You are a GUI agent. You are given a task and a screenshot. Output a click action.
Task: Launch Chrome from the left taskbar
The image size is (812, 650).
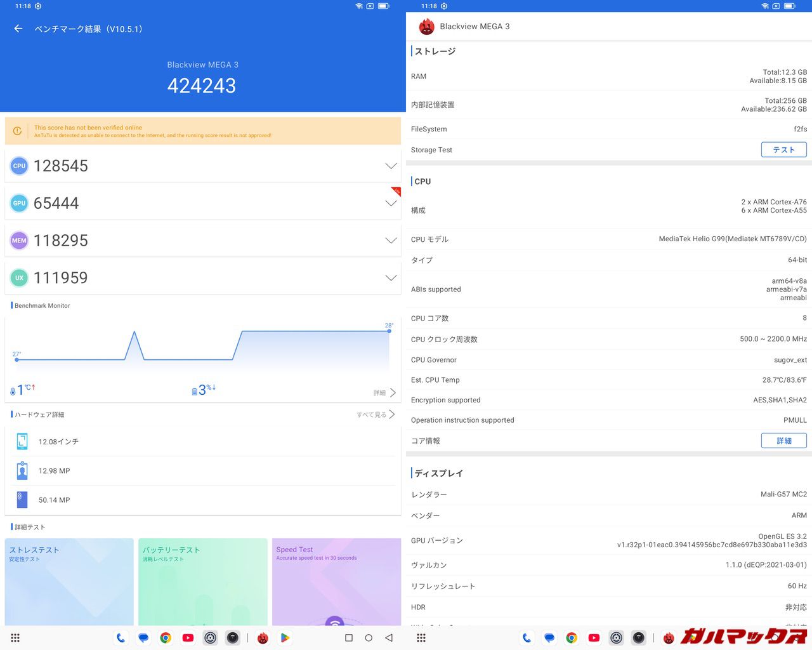[x=166, y=638]
